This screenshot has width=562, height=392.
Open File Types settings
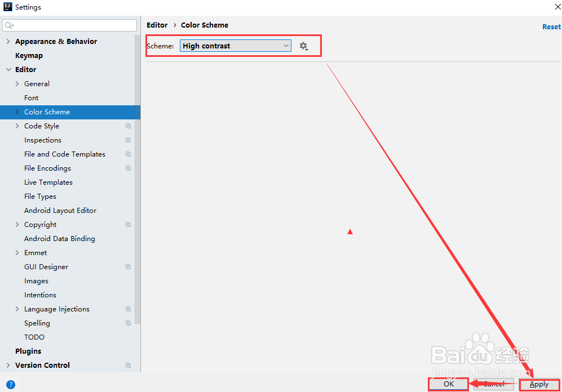(x=40, y=197)
